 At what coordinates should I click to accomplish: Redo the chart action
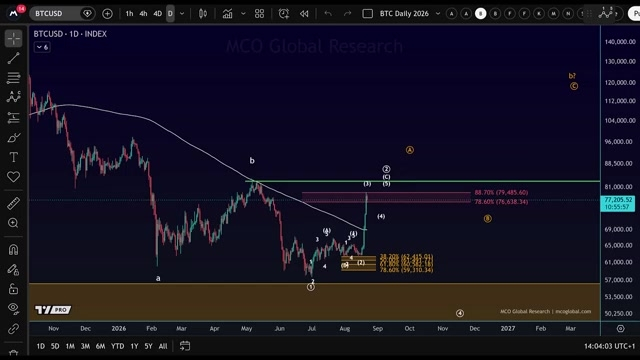347,14
